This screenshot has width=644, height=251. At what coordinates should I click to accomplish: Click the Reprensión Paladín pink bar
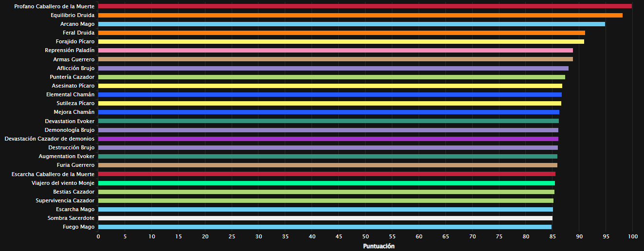pyautogui.click(x=335, y=50)
